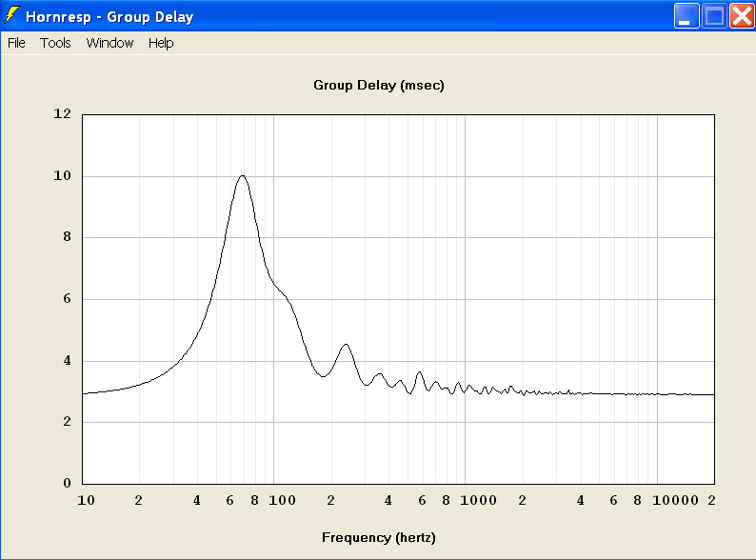Image resolution: width=756 pixels, height=560 pixels.
Task: Click the y-axis label '0'
Action: coord(67,483)
